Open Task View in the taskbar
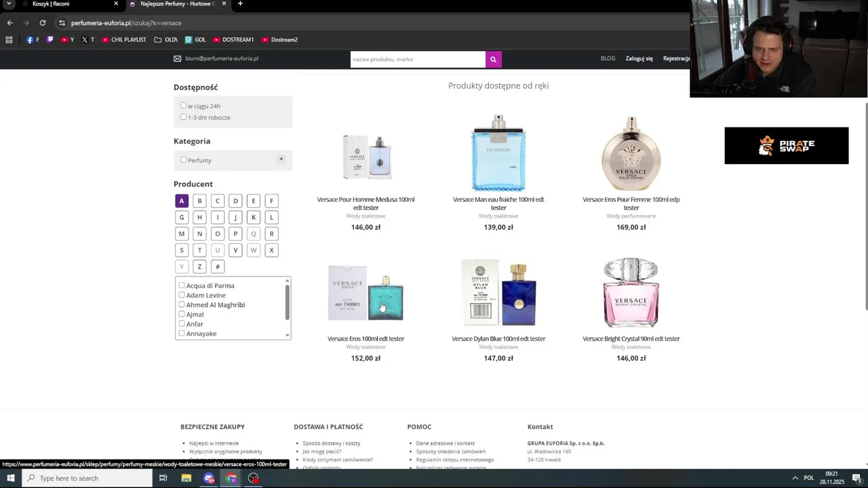 163,479
